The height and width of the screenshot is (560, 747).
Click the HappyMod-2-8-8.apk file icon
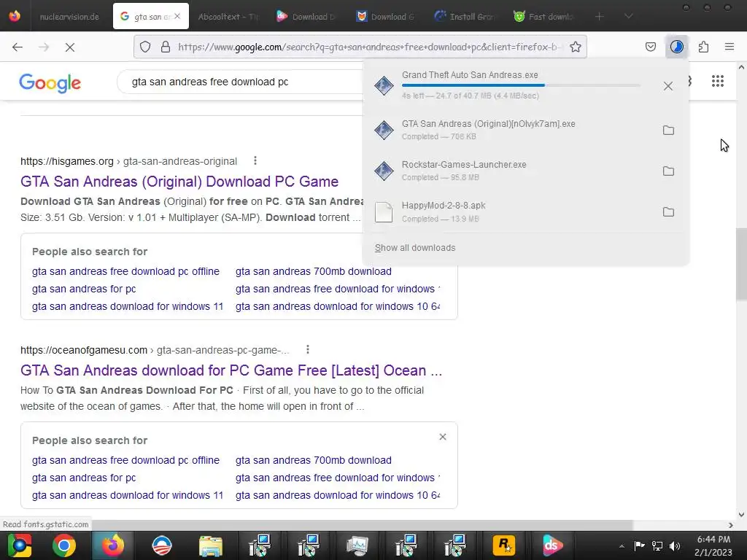point(384,212)
